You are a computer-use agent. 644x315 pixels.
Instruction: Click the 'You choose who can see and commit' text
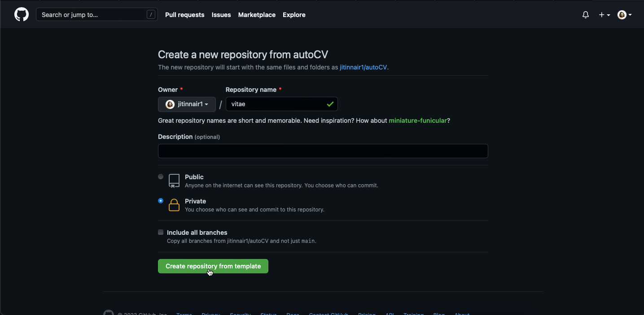point(254,210)
